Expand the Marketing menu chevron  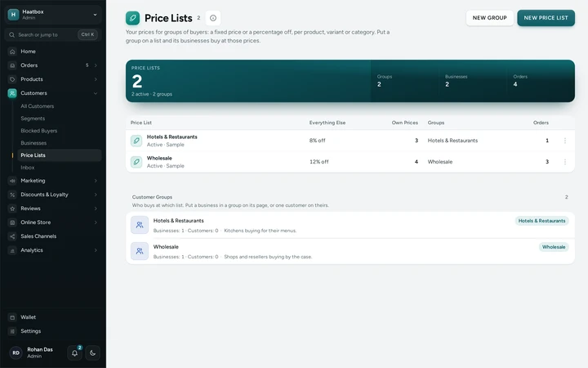pyautogui.click(x=96, y=181)
